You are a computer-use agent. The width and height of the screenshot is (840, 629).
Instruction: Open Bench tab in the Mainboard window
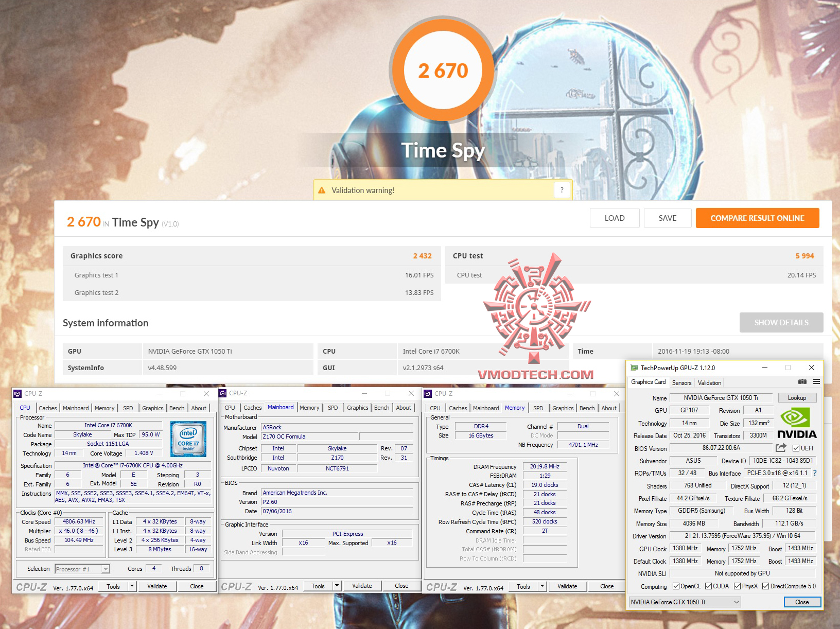(382, 408)
